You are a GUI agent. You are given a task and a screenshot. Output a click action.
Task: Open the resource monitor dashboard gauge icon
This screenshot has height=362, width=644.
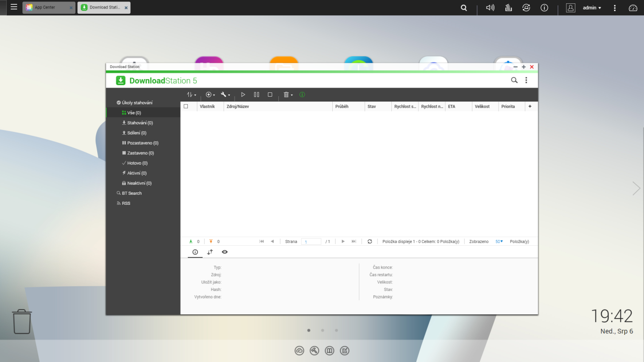pos(633,8)
